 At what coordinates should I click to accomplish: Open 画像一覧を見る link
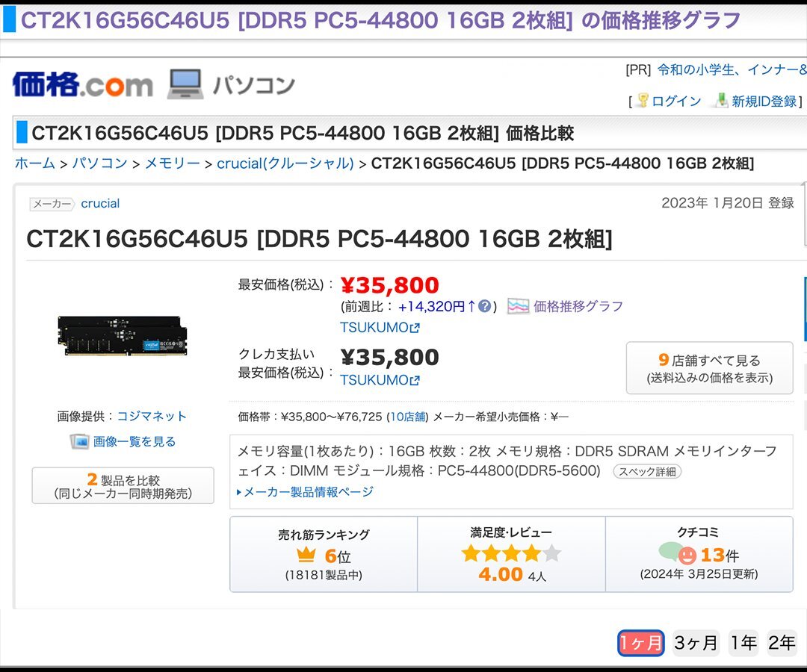point(134,441)
